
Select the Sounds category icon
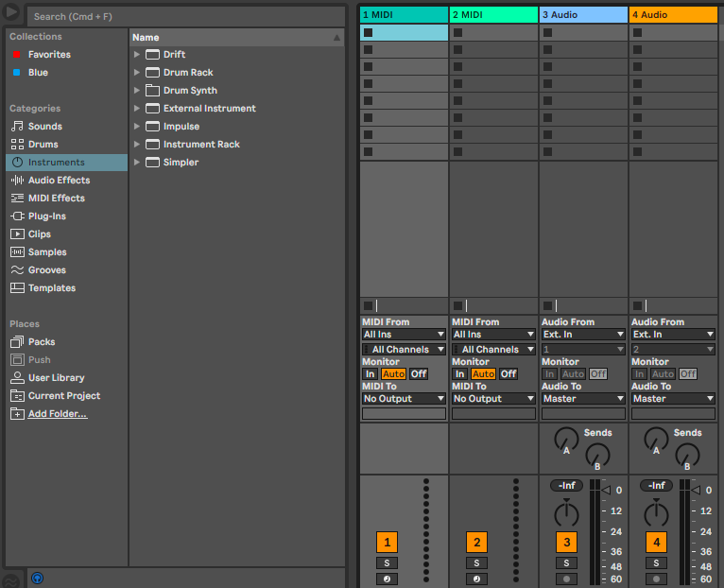pyautogui.click(x=17, y=127)
